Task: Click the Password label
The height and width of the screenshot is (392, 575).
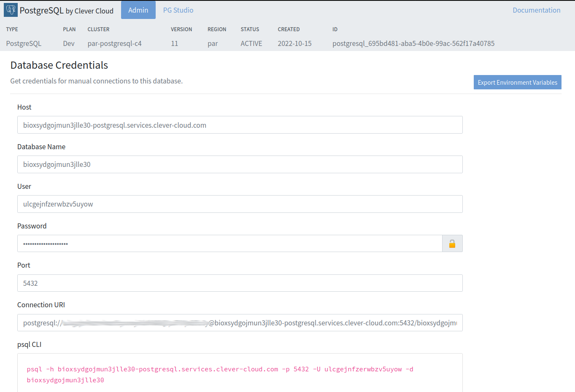Action: click(x=32, y=226)
